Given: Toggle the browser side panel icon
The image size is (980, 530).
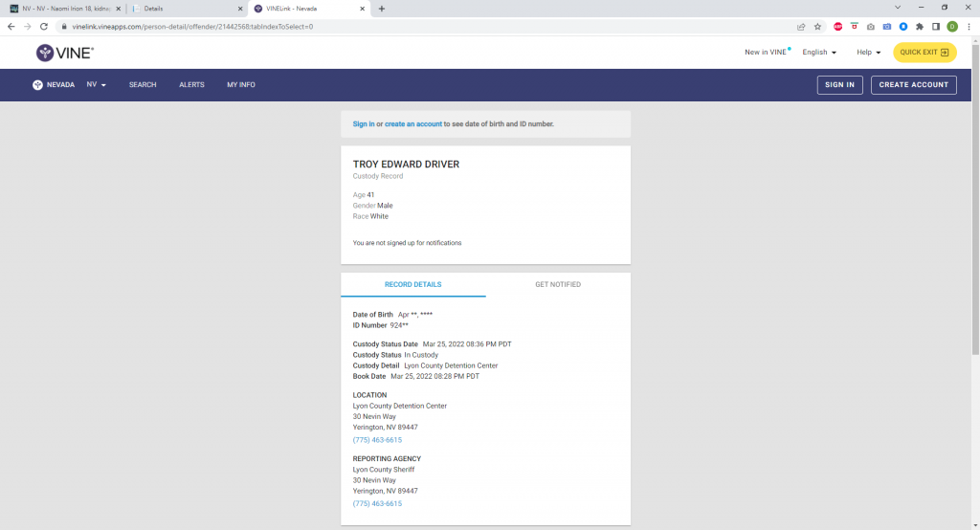Looking at the screenshot, I should [x=936, y=27].
